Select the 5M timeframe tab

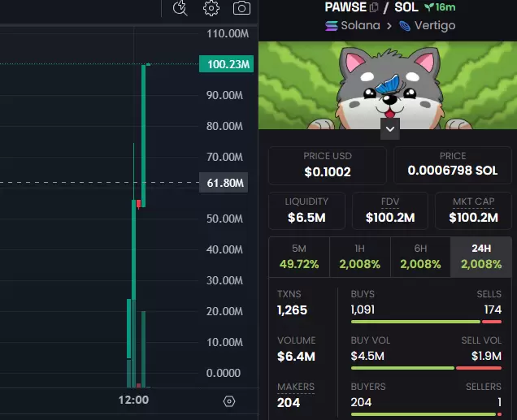[x=299, y=257]
